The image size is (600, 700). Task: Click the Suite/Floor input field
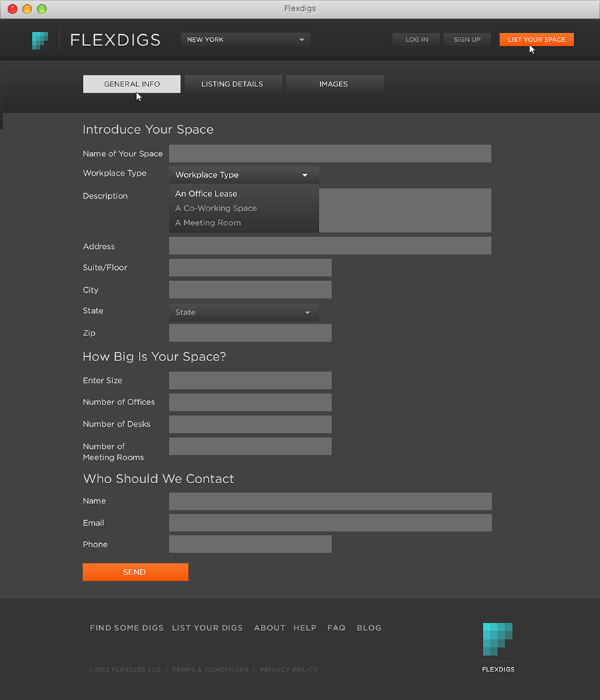250,268
